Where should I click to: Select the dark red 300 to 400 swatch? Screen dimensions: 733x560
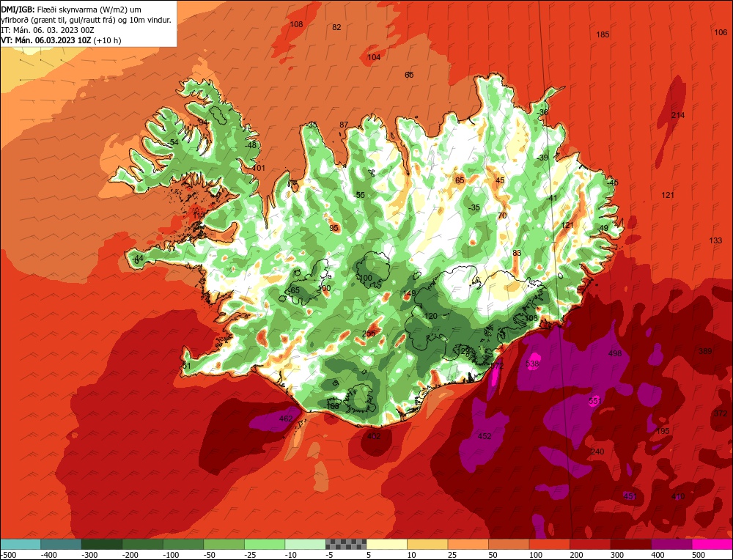pos(630,544)
